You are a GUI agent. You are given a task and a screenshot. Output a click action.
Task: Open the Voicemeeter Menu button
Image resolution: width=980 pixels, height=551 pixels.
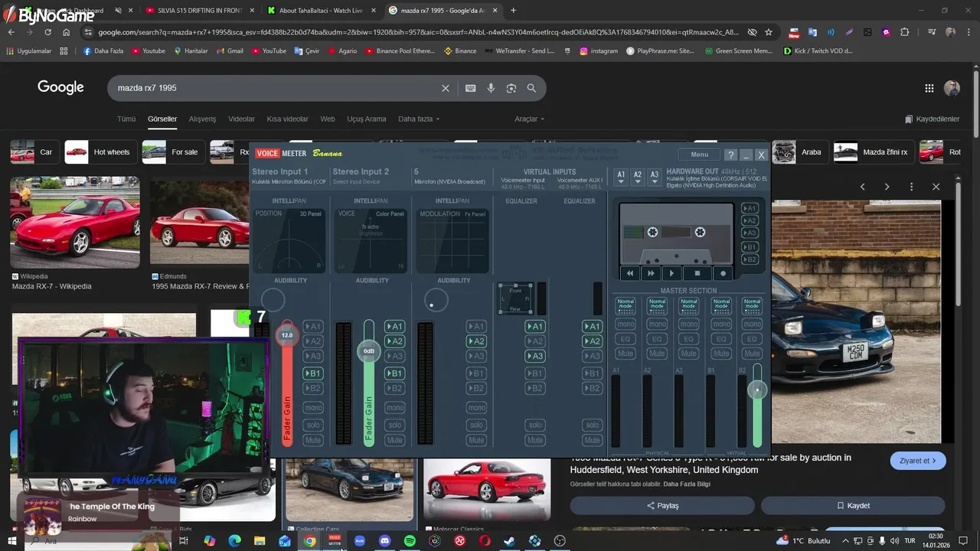pos(699,155)
